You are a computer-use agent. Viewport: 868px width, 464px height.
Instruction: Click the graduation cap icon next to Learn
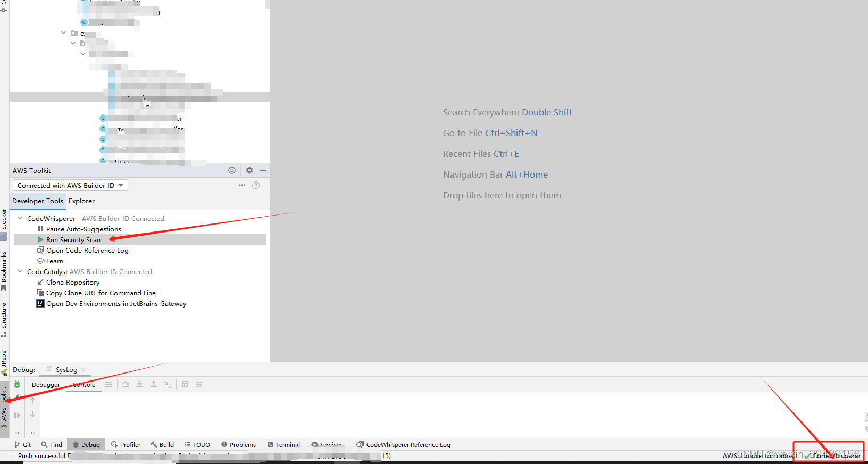[40, 261]
